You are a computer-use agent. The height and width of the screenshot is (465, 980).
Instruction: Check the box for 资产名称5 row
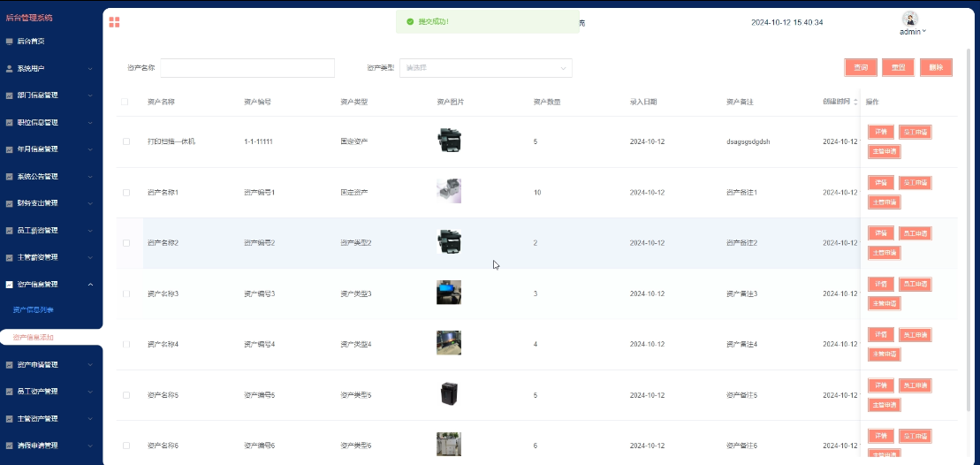(x=126, y=395)
